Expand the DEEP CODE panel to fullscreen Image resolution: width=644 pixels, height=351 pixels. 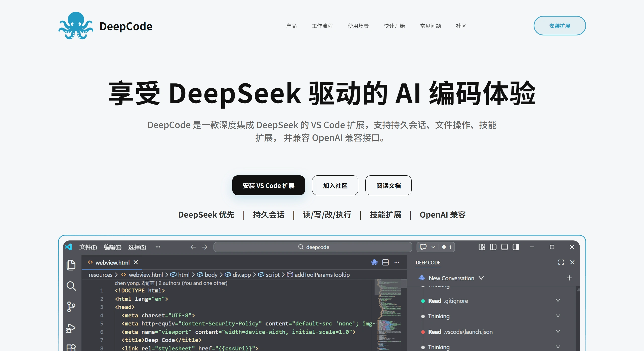[x=561, y=262]
